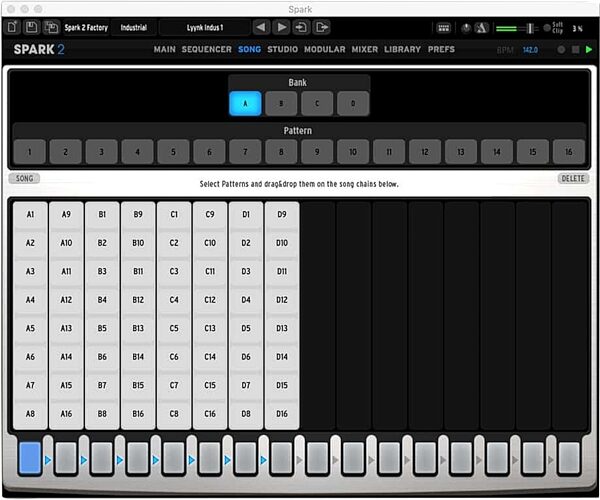Click the green play button
Viewport: 600px width, 500px height.
point(589,49)
